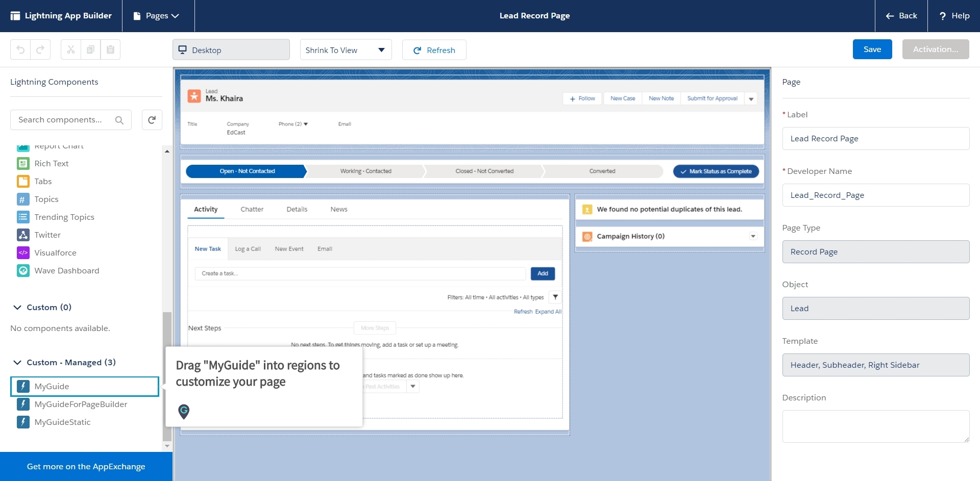Screen dimensions: 980x481
Task: Open the Past Activities dropdown arrow
Action: (x=413, y=387)
